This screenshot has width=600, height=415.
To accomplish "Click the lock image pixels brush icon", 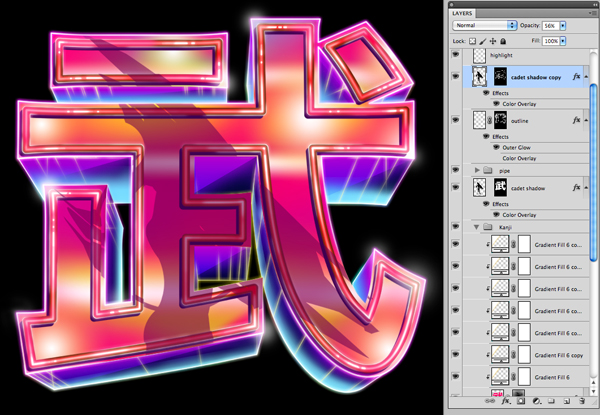I will (483, 41).
